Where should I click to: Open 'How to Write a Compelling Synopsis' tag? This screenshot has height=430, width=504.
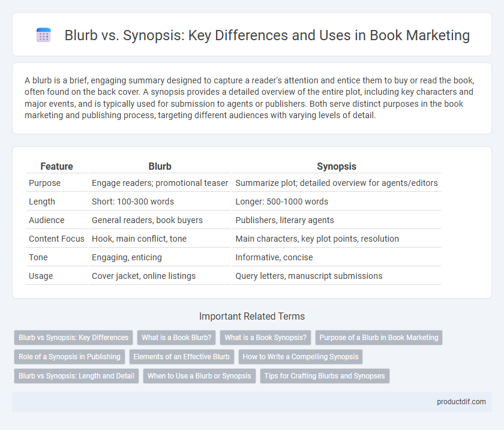click(301, 357)
